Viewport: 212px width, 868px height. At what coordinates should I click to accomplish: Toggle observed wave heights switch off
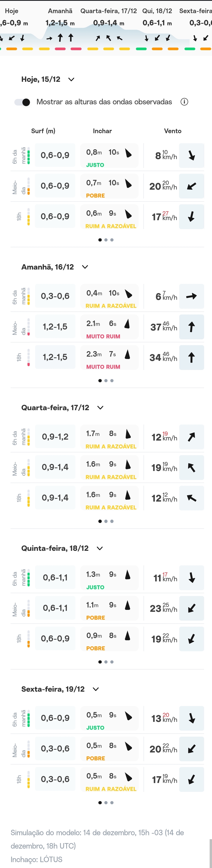coord(22,102)
